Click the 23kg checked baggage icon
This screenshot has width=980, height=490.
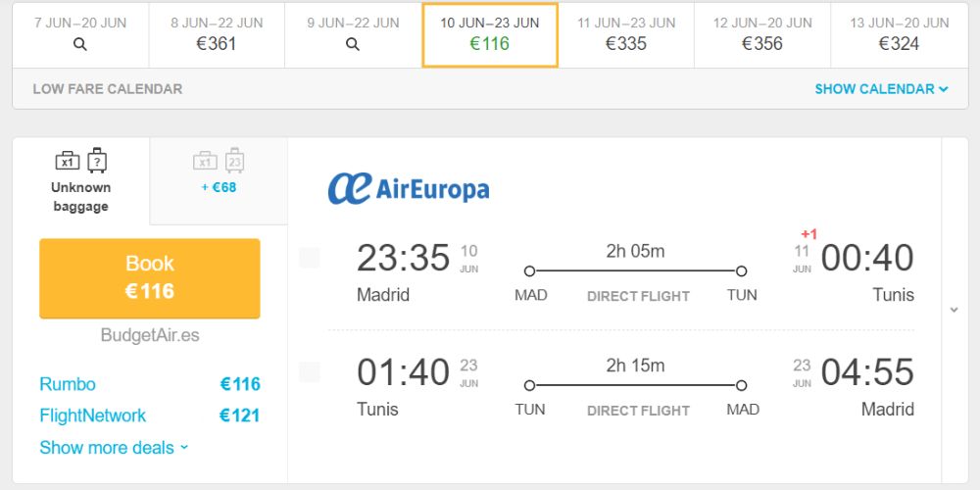(234, 160)
